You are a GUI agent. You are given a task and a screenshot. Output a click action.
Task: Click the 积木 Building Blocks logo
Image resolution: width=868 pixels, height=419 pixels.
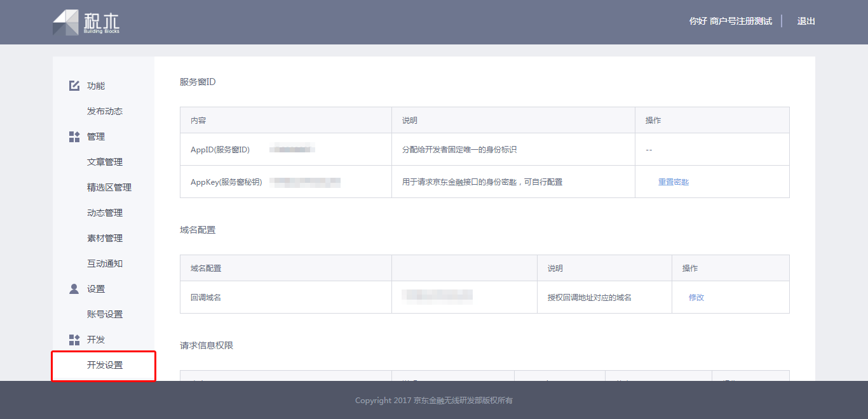[x=86, y=22]
